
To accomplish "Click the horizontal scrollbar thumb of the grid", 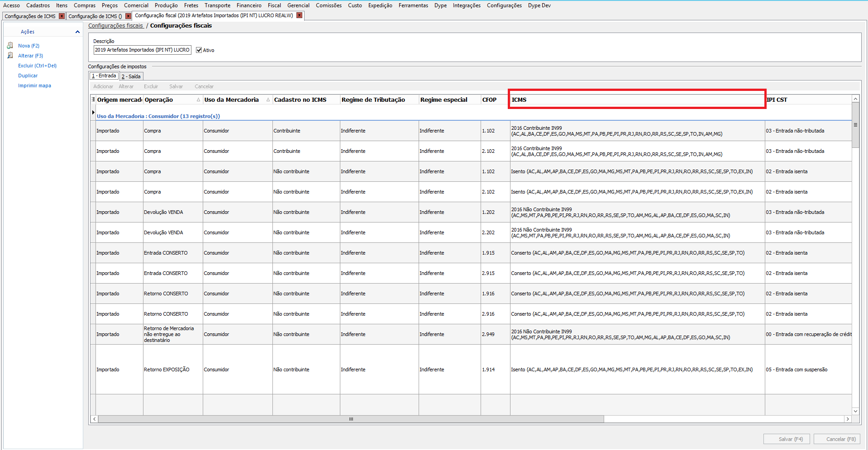I will (x=351, y=419).
